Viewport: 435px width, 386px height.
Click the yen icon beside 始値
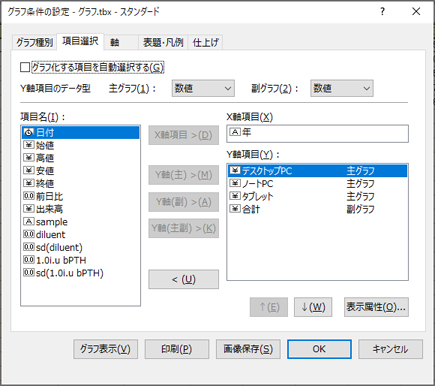pos(29,145)
